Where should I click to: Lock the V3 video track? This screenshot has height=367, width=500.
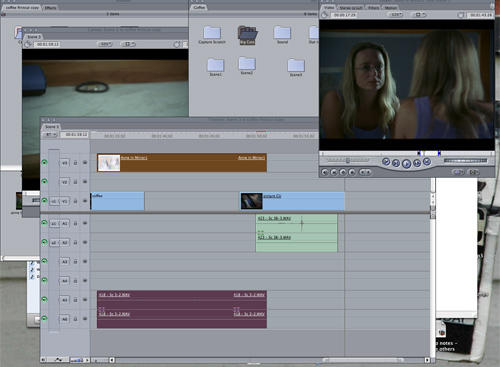click(x=75, y=163)
